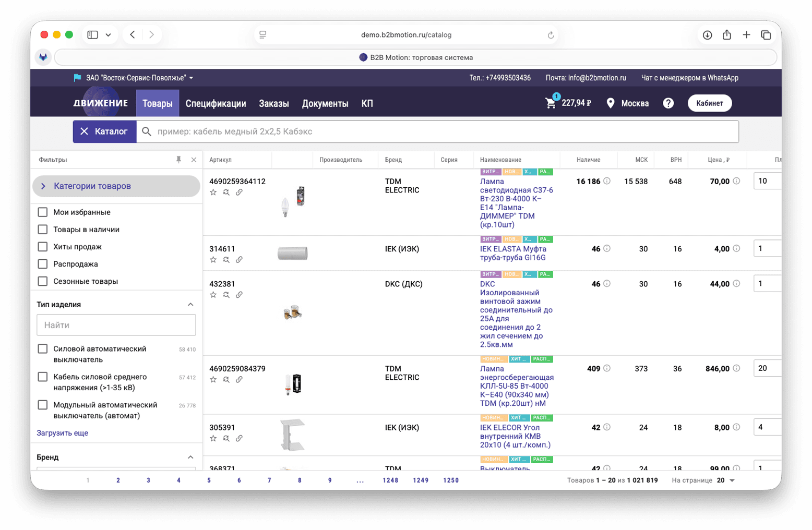The width and height of the screenshot is (812, 530).
Task: Tick the Хиты продаж checkbox
Action: coord(43,247)
